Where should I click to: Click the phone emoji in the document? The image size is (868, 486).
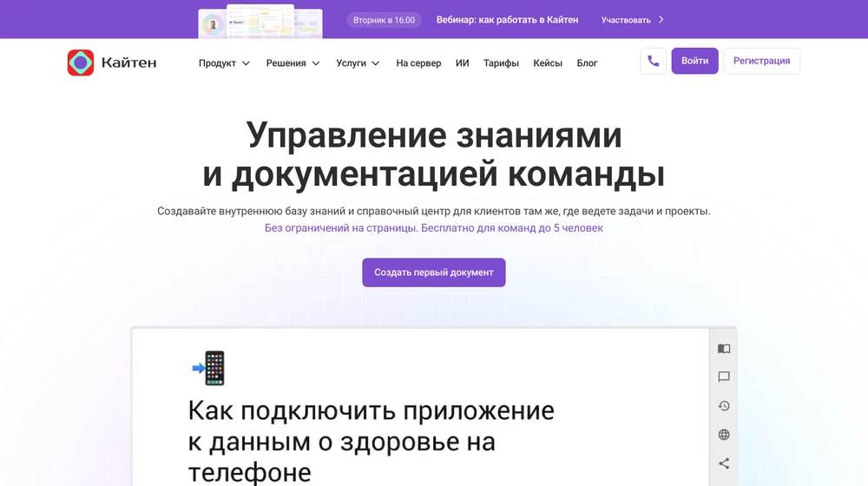click(x=208, y=368)
